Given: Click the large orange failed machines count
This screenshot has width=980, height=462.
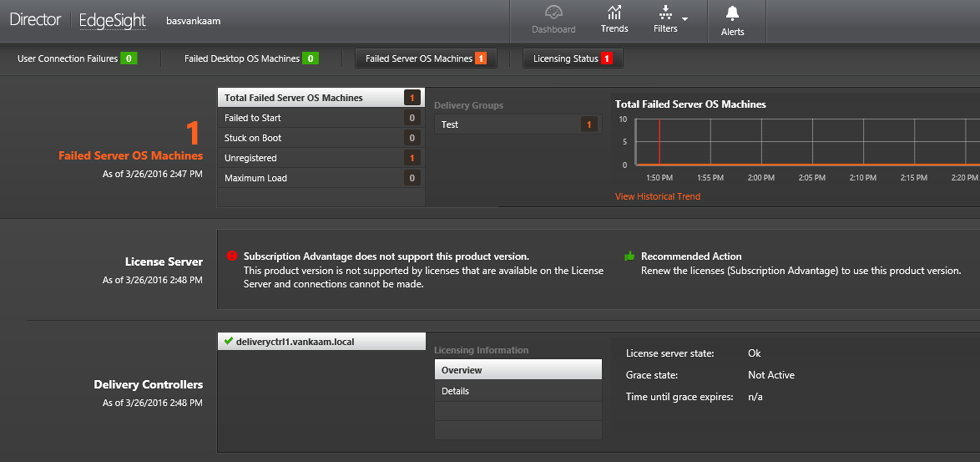Looking at the screenshot, I should [x=193, y=133].
